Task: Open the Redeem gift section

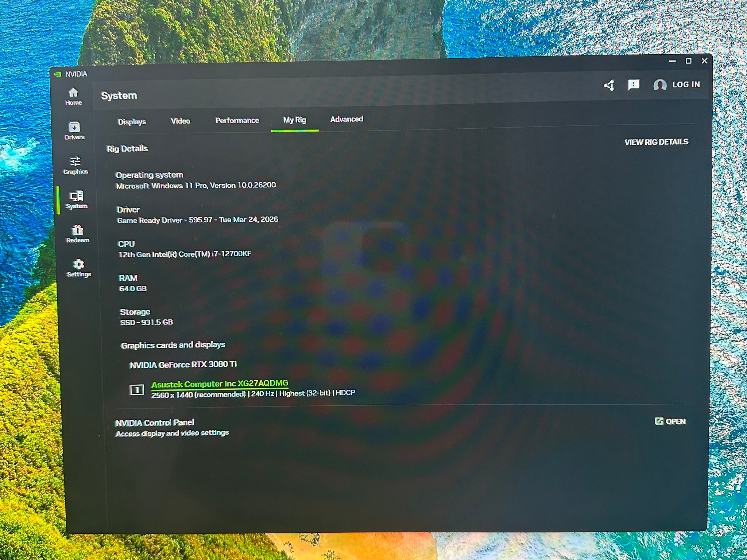Action: [78, 234]
